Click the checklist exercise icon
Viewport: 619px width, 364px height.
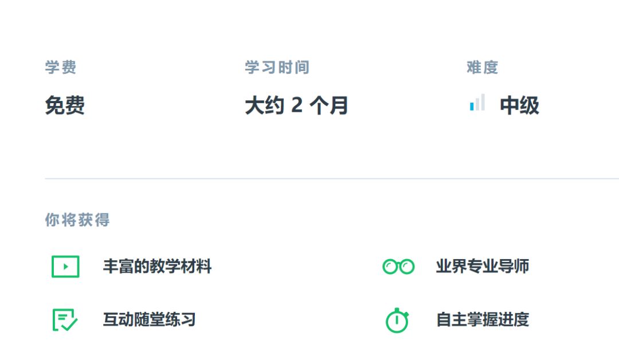65,320
